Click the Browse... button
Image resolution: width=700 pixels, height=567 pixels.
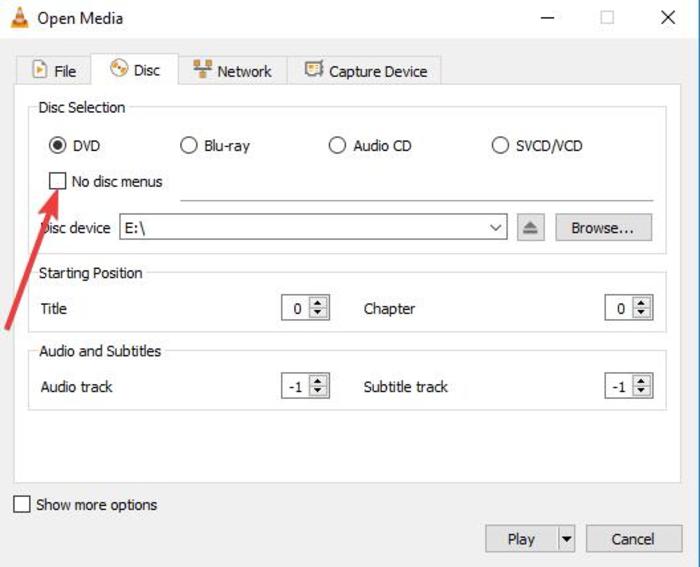[603, 228]
